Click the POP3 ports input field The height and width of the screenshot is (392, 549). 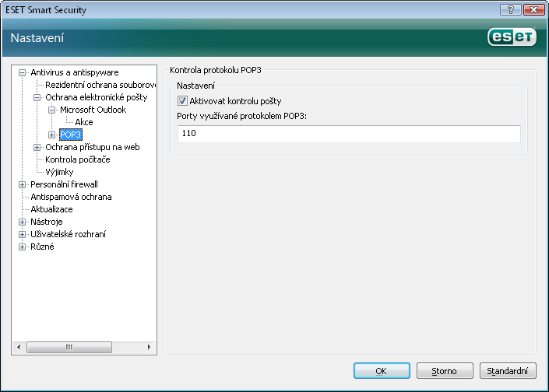tap(349, 134)
